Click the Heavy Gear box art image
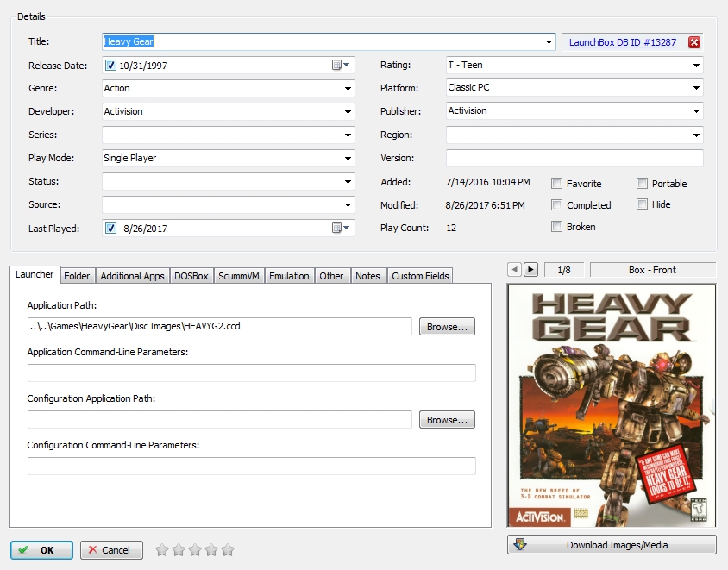Screen dimensions: 728x570 [x=612, y=405]
